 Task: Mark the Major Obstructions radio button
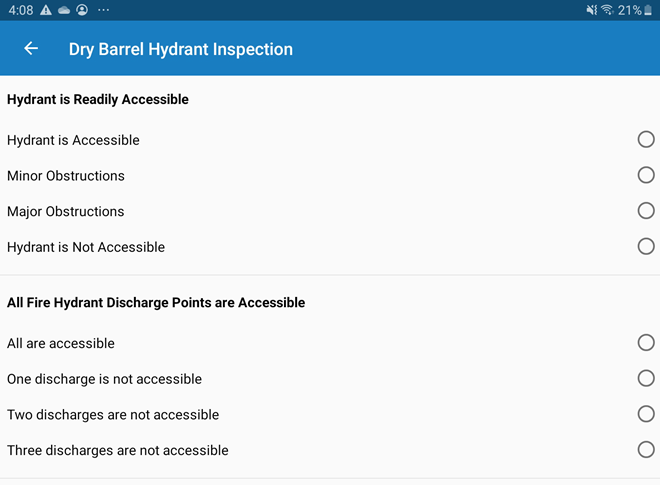pos(646,211)
